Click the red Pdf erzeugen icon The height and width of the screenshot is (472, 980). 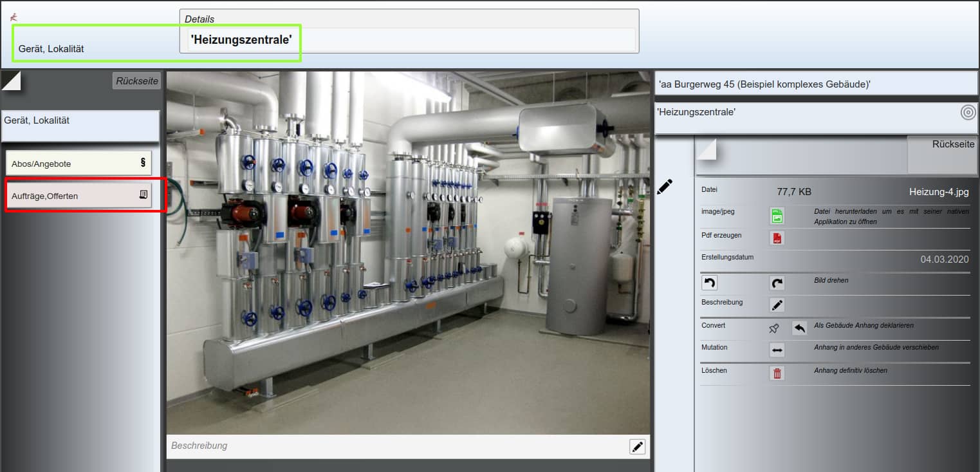point(777,238)
